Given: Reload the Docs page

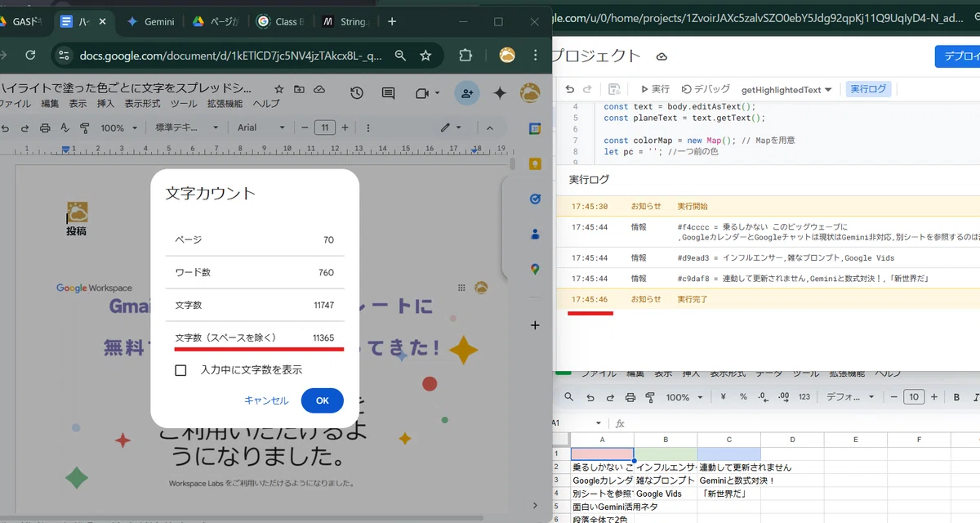Looking at the screenshot, I should pos(30,56).
